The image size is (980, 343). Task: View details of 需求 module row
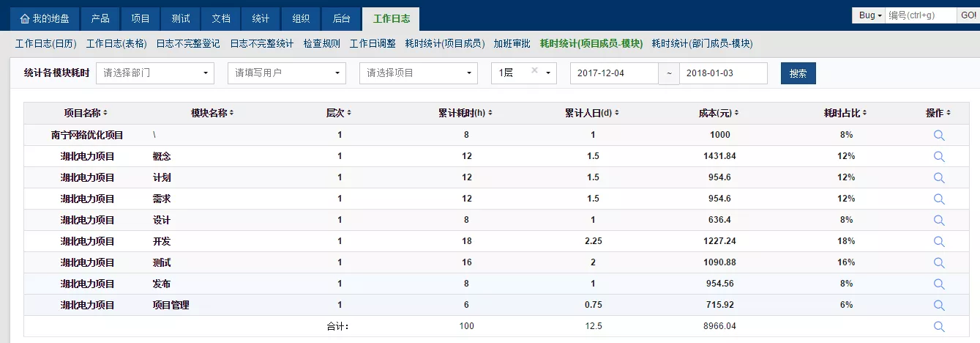pos(939,199)
